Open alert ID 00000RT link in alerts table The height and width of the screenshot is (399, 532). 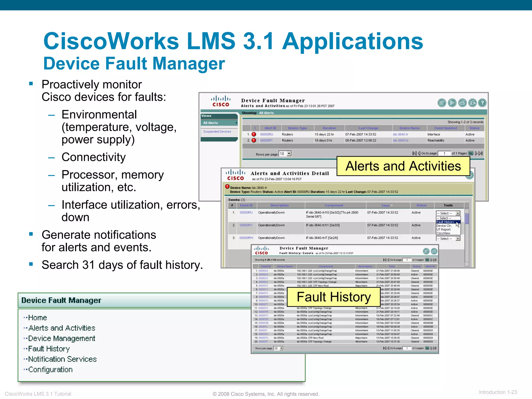267,140
